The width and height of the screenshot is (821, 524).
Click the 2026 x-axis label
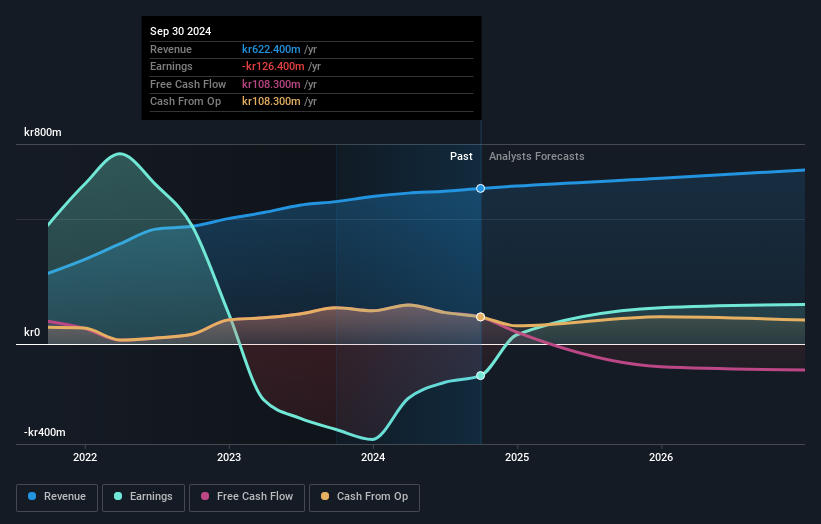[x=661, y=457]
